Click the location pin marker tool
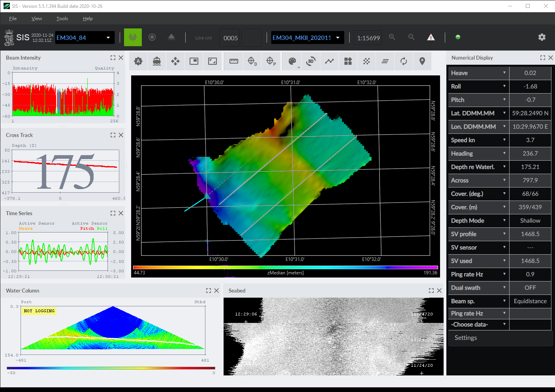This screenshot has height=392, width=555. click(x=422, y=61)
